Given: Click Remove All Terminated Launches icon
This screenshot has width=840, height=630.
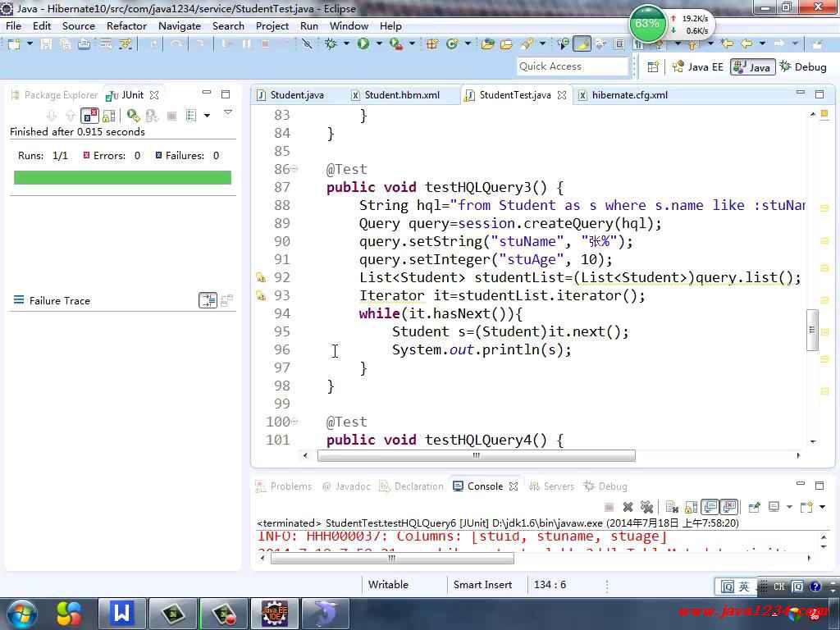Looking at the screenshot, I should point(647,507).
